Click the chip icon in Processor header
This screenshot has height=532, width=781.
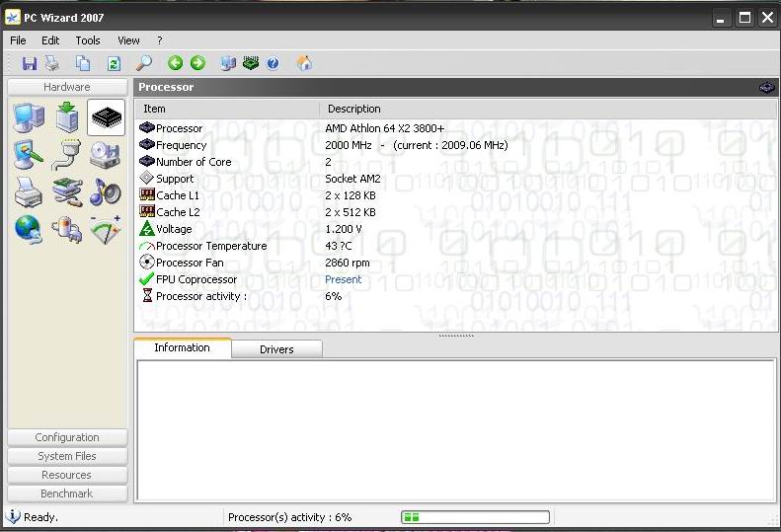pos(766,88)
